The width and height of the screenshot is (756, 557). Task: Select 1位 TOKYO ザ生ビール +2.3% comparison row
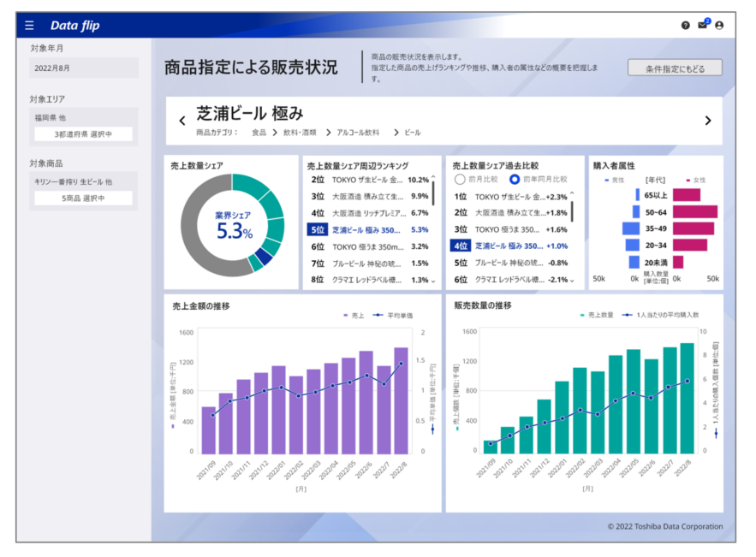point(510,197)
